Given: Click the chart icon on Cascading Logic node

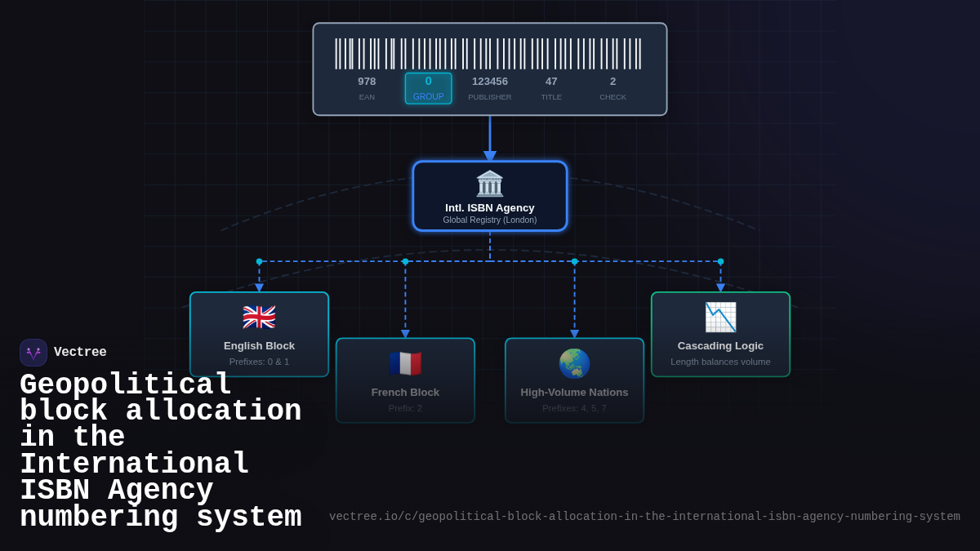Looking at the screenshot, I should click(x=720, y=317).
